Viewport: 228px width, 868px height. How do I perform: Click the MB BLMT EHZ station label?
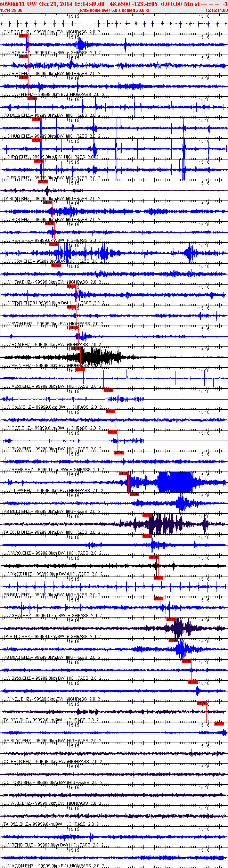[x=17, y=741]
